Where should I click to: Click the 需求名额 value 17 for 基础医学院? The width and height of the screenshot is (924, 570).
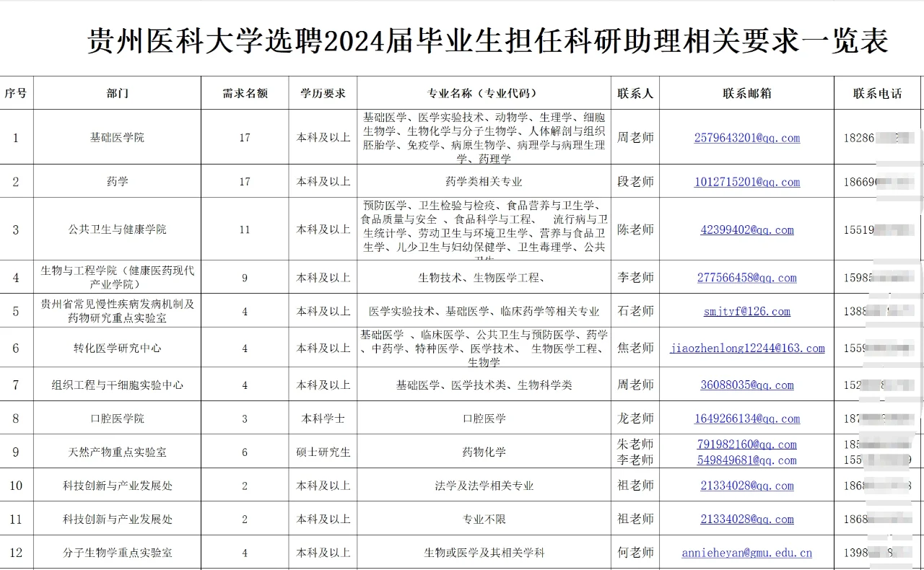[244, 139]
